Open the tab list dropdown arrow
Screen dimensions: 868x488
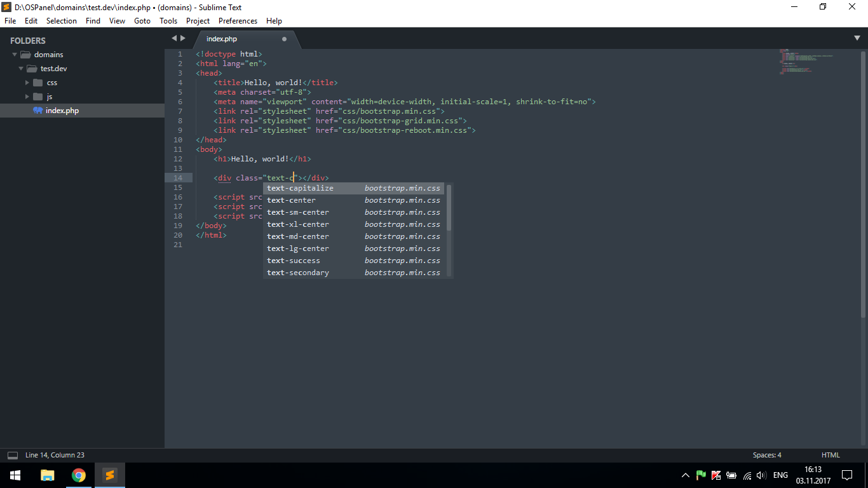(x=857, y=38)
